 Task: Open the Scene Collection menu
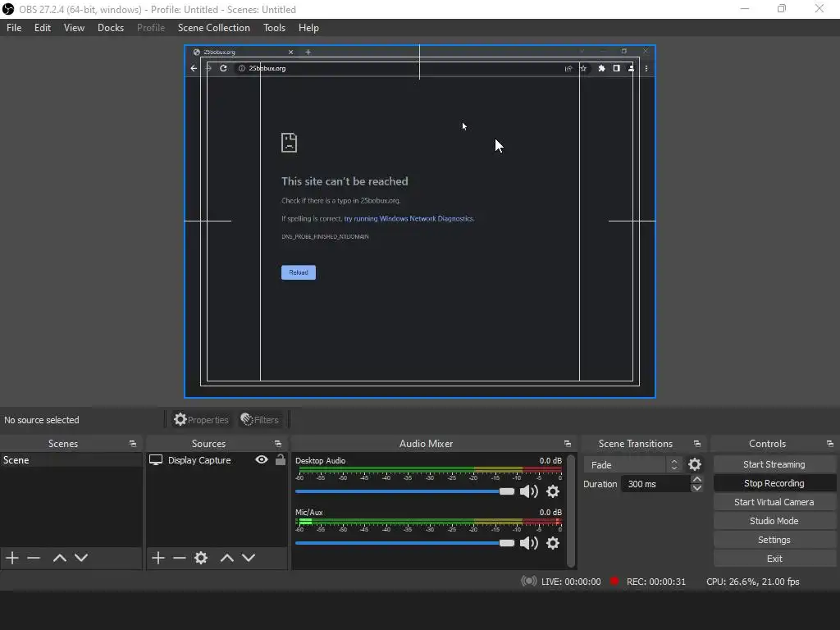[214, 28]
